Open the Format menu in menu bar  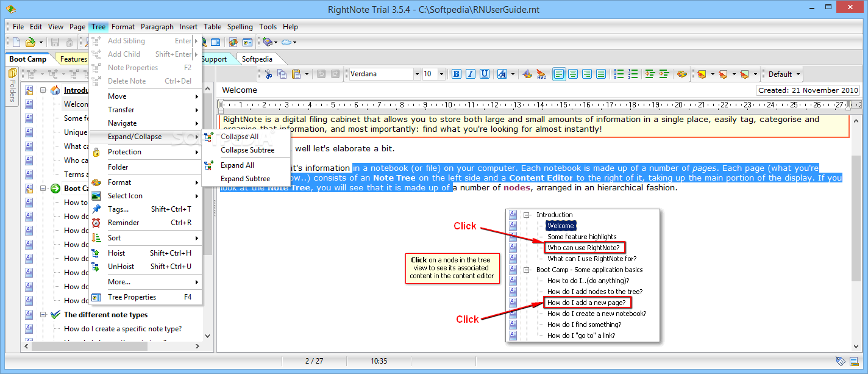[123, 26]
